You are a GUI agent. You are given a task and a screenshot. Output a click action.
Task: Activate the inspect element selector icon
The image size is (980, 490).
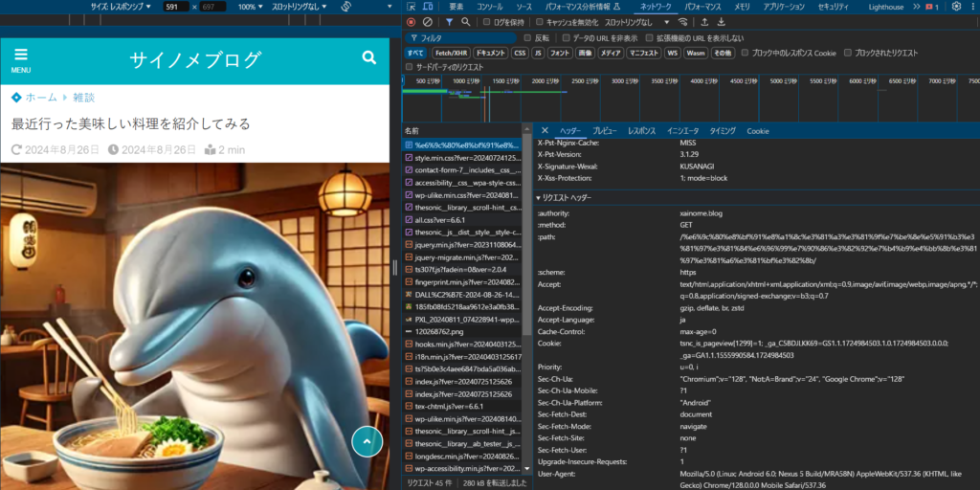(411, 7)
